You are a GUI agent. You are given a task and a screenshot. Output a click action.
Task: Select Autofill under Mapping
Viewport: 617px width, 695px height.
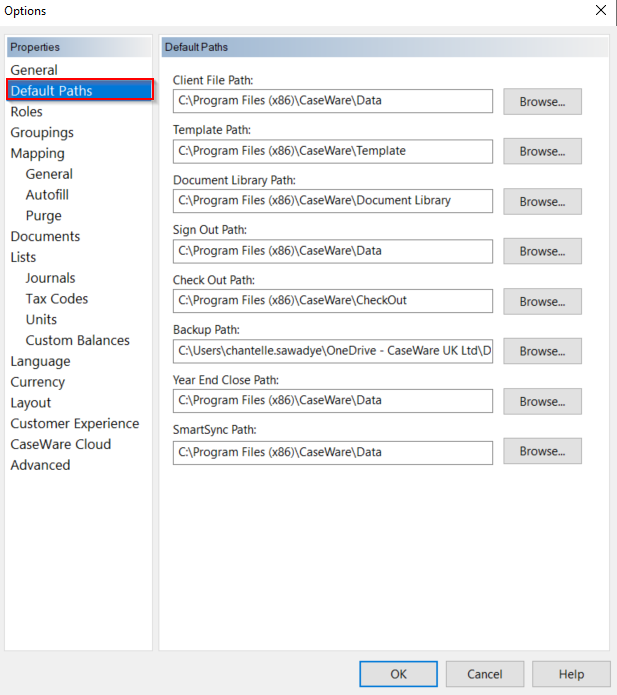click(x=47, y=195)
